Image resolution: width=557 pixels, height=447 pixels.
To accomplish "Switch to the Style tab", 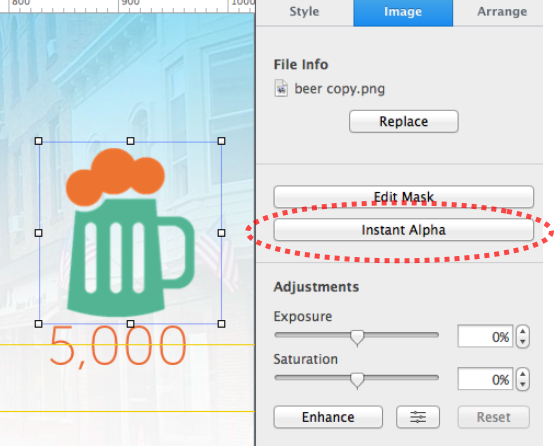I will pos(304,12).
